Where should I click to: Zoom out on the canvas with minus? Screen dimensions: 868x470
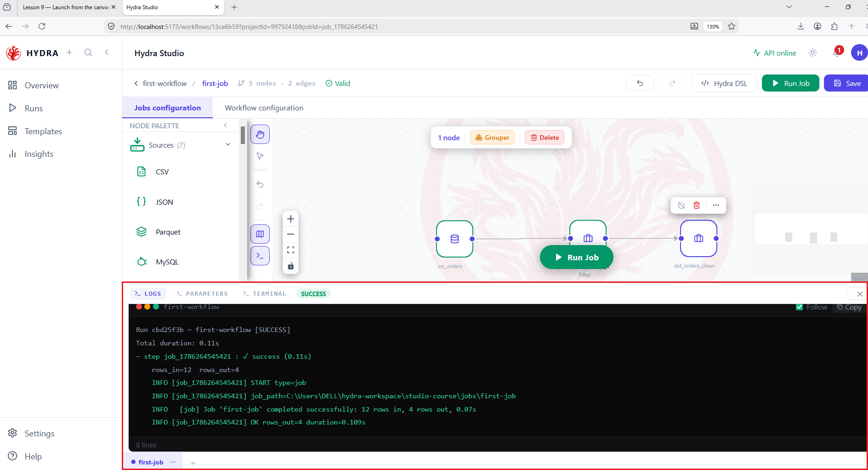290,234
